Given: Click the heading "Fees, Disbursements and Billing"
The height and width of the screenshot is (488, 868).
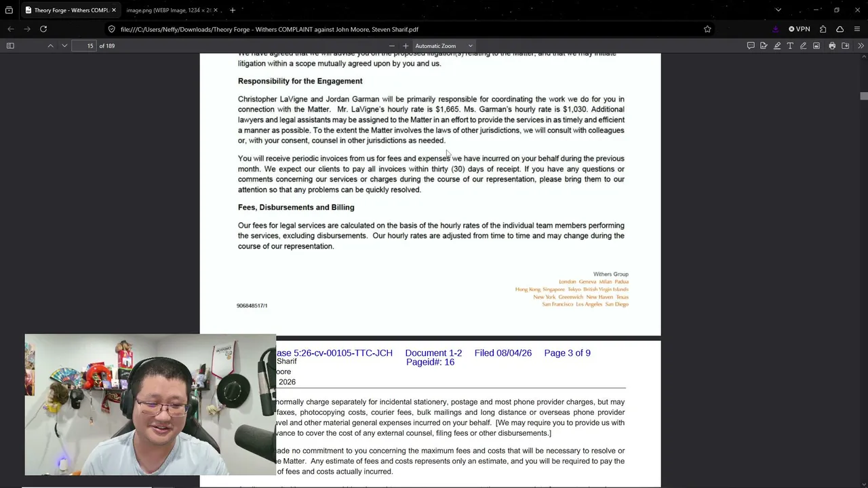Looking at the screenshot, I should [x=296, y=207].
